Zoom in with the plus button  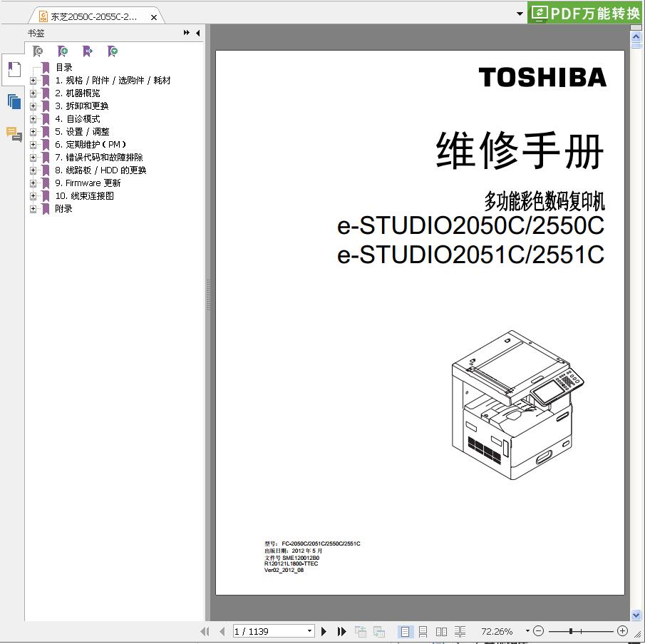(622, 631)
